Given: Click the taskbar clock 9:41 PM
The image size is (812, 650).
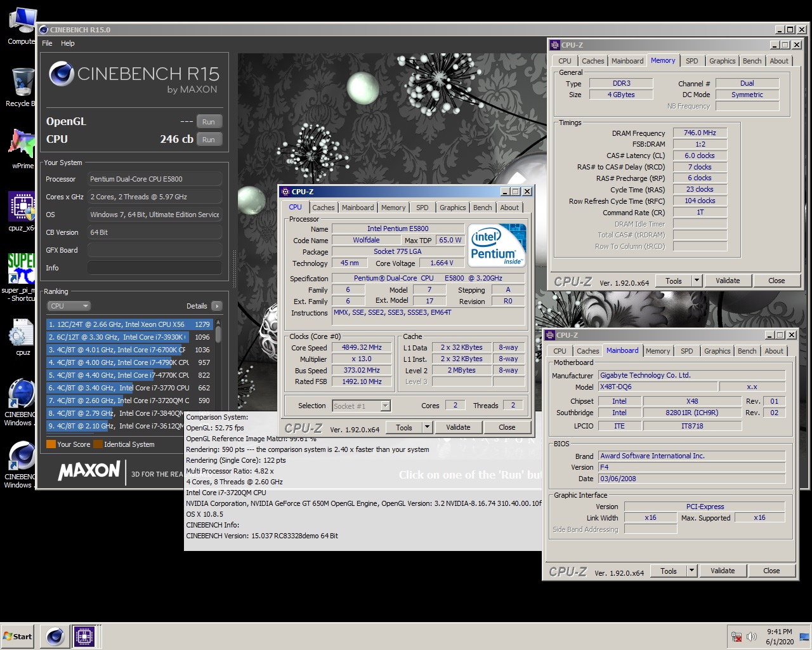Looking at the screenshot, I should (779, 632).
